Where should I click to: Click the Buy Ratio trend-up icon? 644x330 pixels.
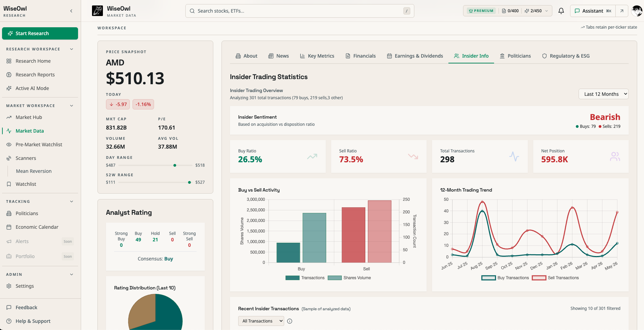pyautogui.click(x=312, y=156)
